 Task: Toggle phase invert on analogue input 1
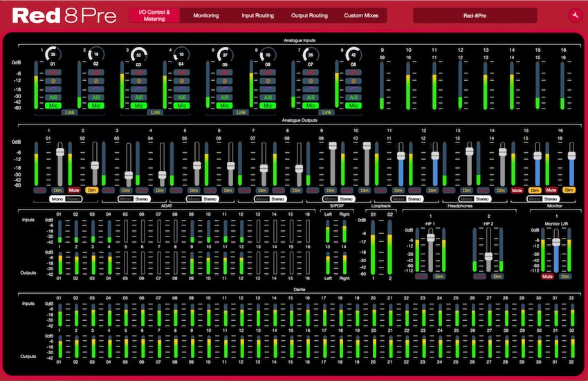53,81
